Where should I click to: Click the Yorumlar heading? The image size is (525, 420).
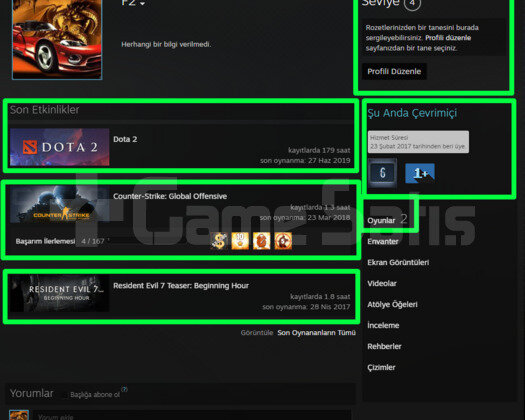point(31,393)
